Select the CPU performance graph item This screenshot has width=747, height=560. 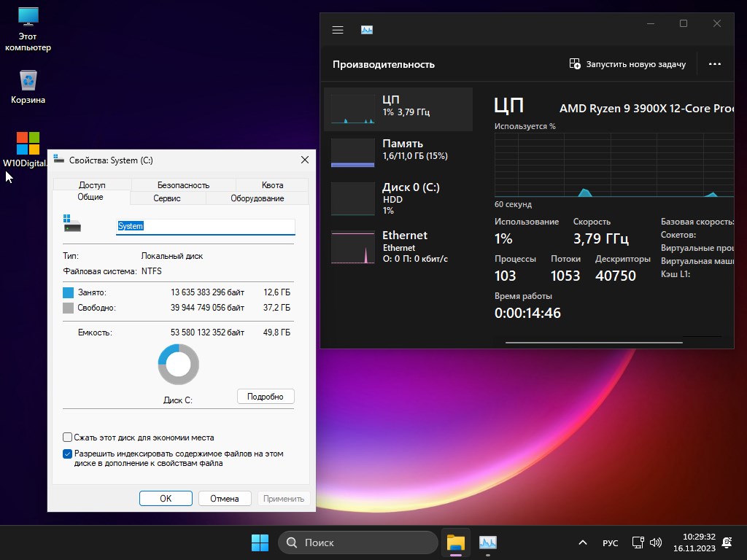(x=398, y=109)
